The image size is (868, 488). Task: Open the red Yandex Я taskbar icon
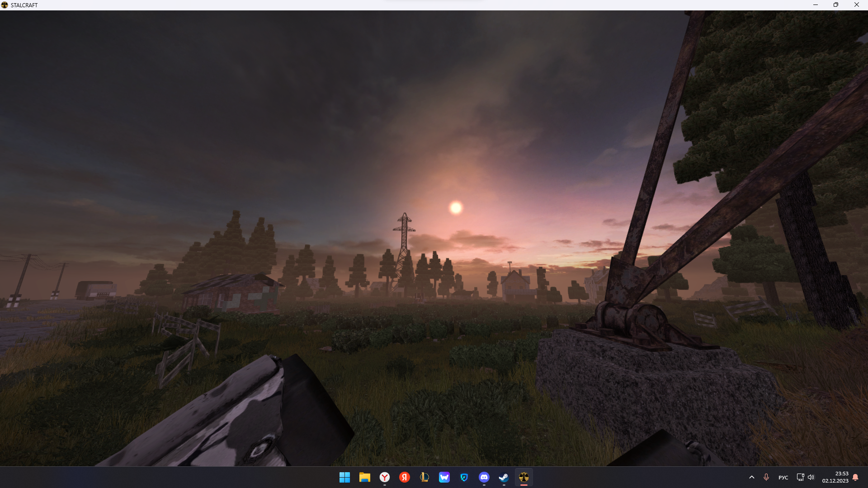pyautogui.click(x=404, y=477)
